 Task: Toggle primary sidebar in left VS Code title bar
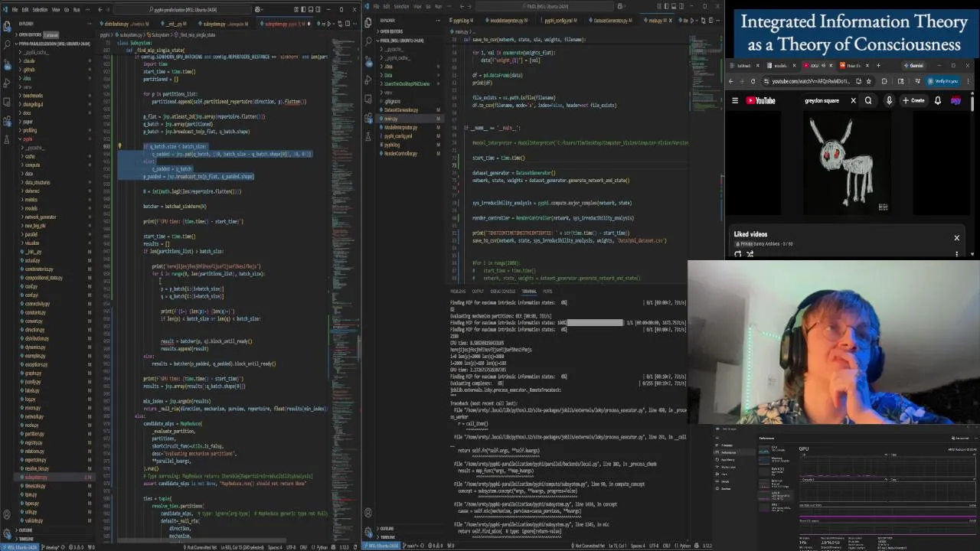[303, 10]
